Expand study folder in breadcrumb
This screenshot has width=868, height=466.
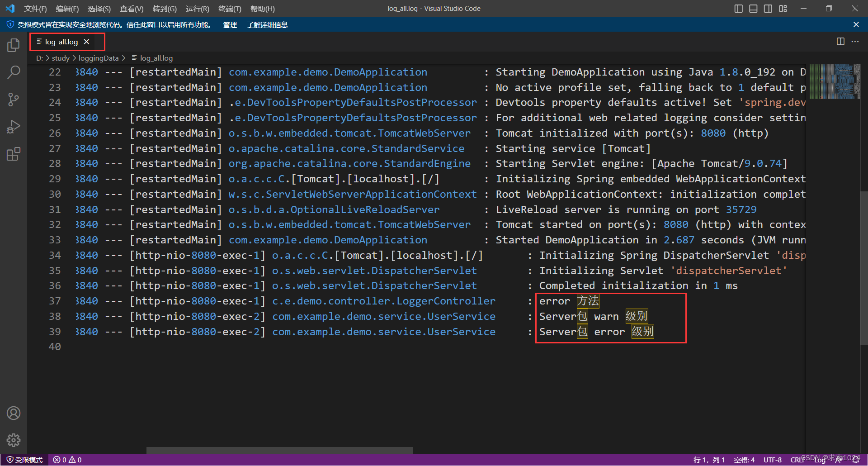[x=61, y=58]
